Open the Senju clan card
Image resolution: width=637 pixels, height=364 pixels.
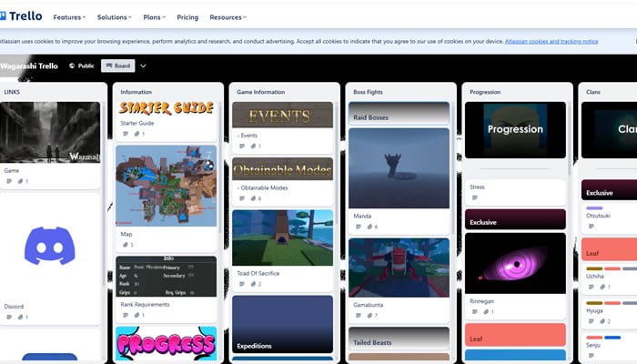609,348
